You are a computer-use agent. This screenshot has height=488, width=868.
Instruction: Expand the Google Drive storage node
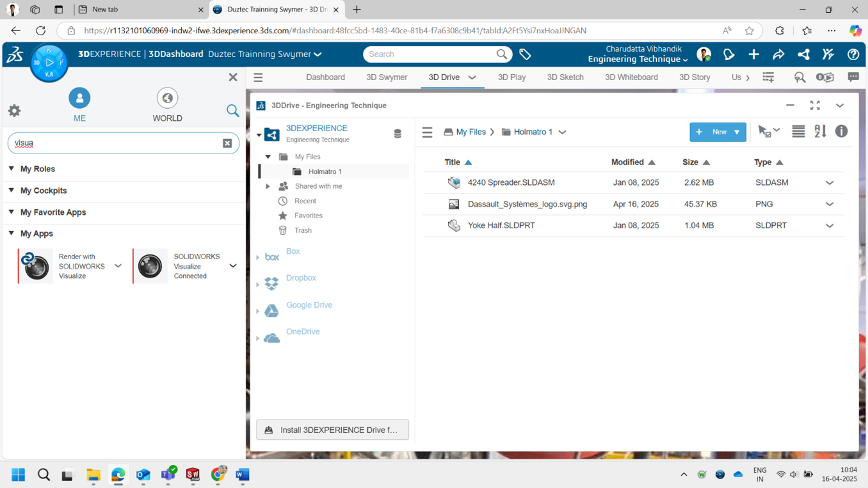pyautogui.click(x=258, y=311)
